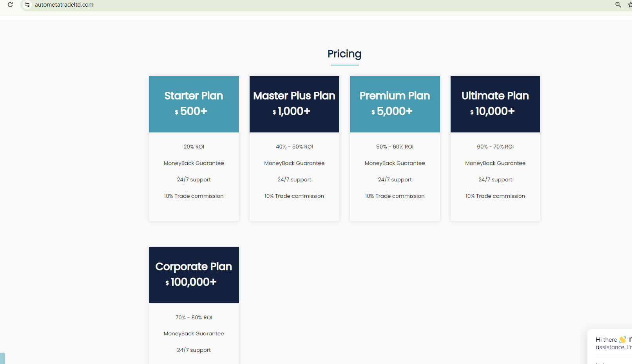Click the 40% - 50% ROI line
This screenshot has width=632, height=364.
[x=294, y=147]
